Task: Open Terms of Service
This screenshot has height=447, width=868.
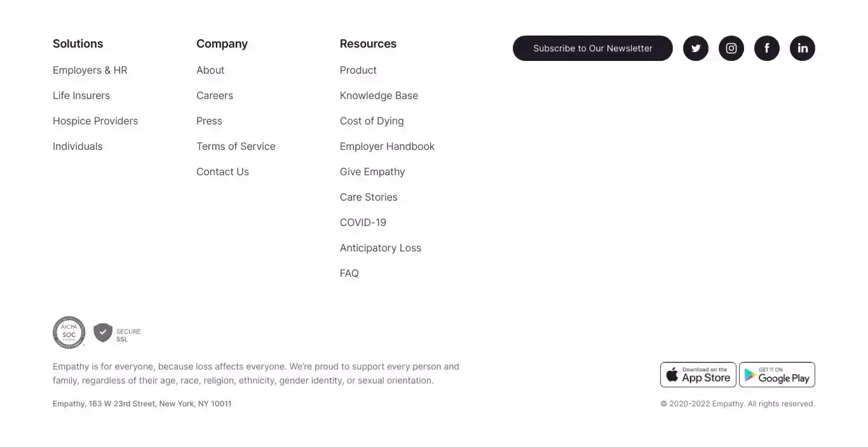Action: coord(236,146)
